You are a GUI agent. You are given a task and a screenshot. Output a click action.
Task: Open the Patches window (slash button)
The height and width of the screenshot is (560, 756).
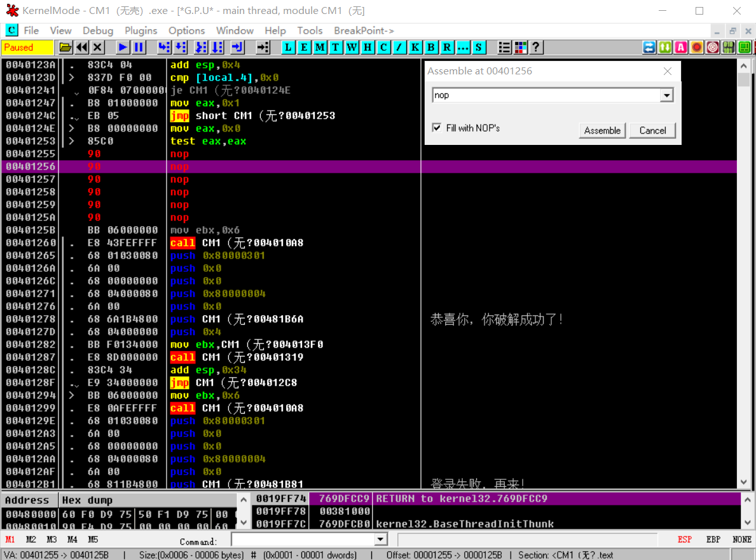399,47
